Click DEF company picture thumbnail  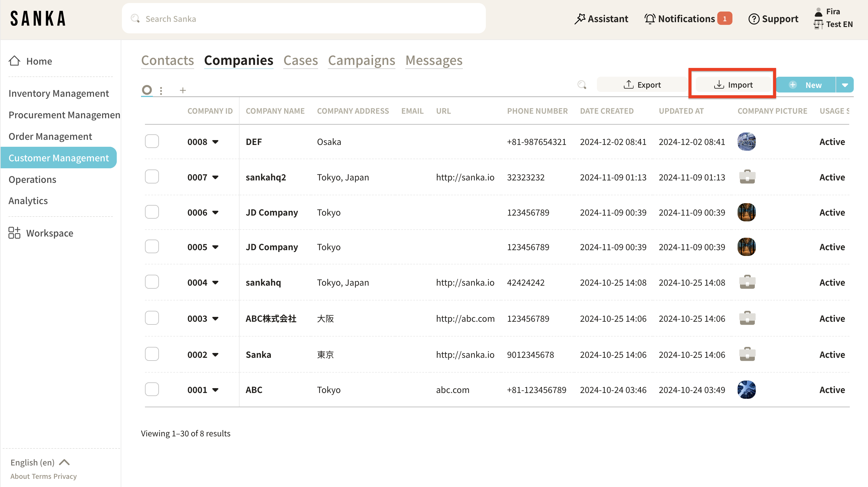point(746,141)
